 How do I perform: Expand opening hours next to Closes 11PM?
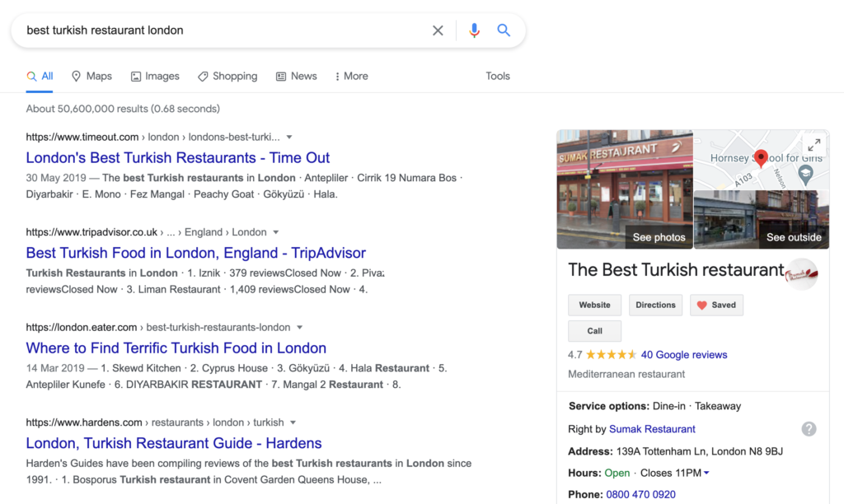(x=706, y=473)
